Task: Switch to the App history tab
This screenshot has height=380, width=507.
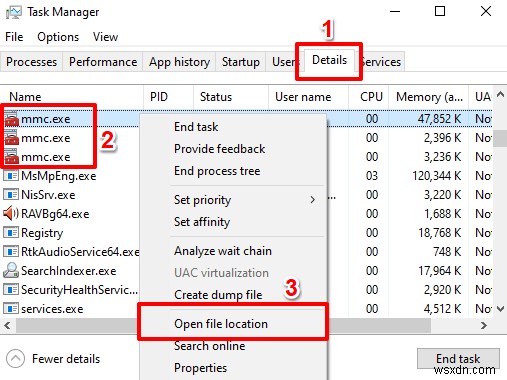Action: click(179, 62)
